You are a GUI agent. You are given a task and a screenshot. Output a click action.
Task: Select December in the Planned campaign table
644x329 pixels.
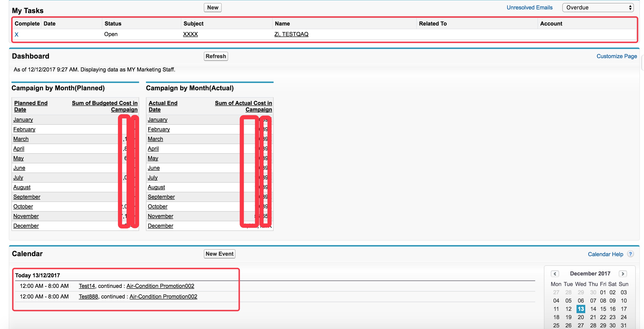click(26, 226)
